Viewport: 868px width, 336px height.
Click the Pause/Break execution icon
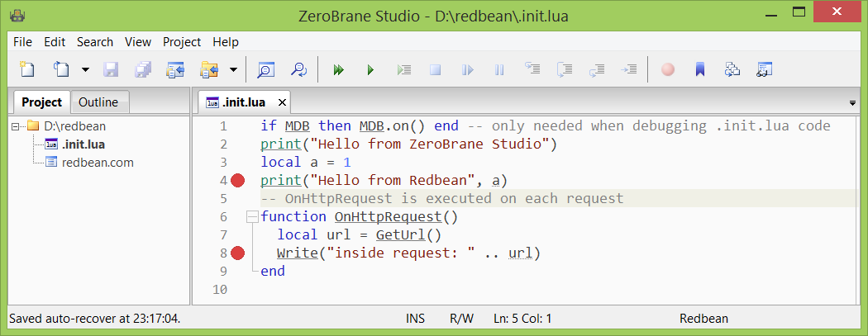499,69
